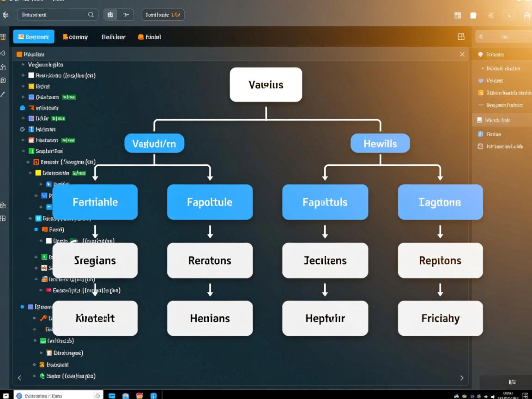The image size is (532, 399).
Task: Click the Vaoius root node at the top
Action: coord(266,85)
